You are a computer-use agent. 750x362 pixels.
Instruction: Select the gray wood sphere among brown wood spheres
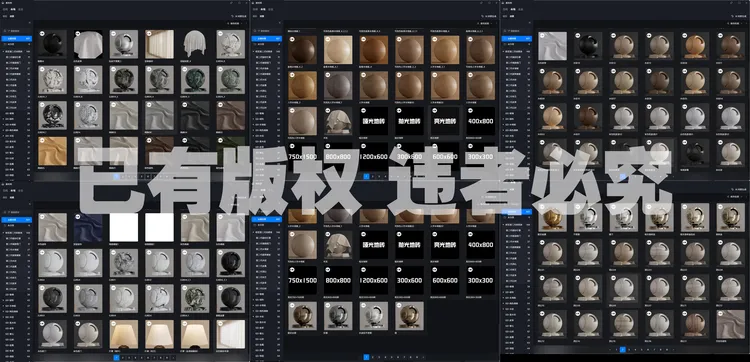click(x=338, y=86)
